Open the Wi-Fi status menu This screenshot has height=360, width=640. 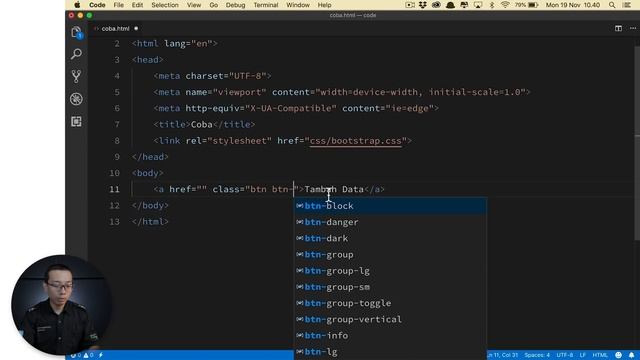click(505, 5)
